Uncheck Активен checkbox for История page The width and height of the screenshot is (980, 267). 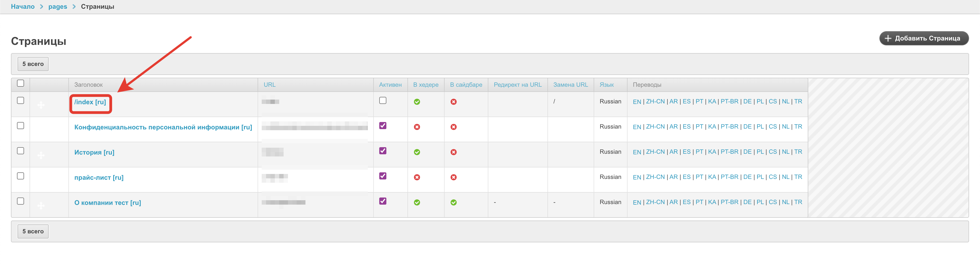click(x=383, y=151)
